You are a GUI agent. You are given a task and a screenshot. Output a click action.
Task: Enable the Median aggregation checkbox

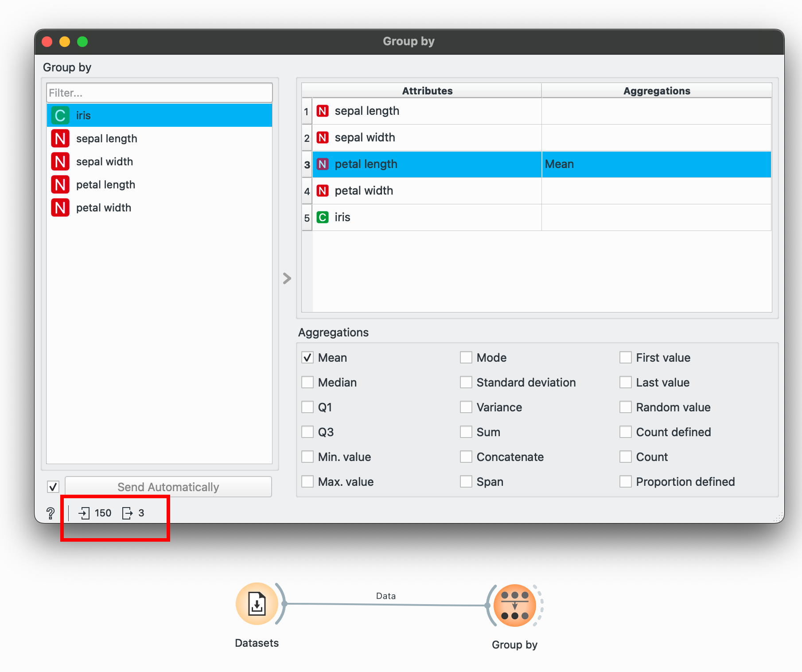click(x=308, y=383)
